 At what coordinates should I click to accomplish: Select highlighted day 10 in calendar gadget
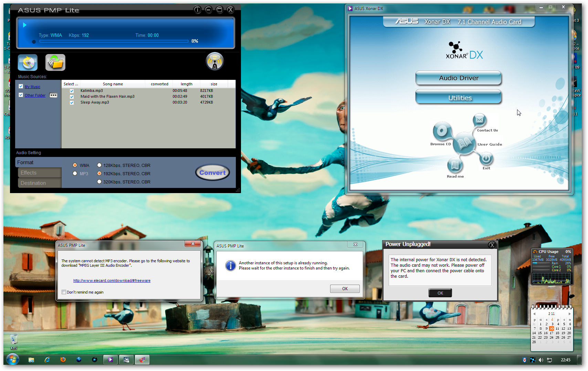tap(552, 329)
